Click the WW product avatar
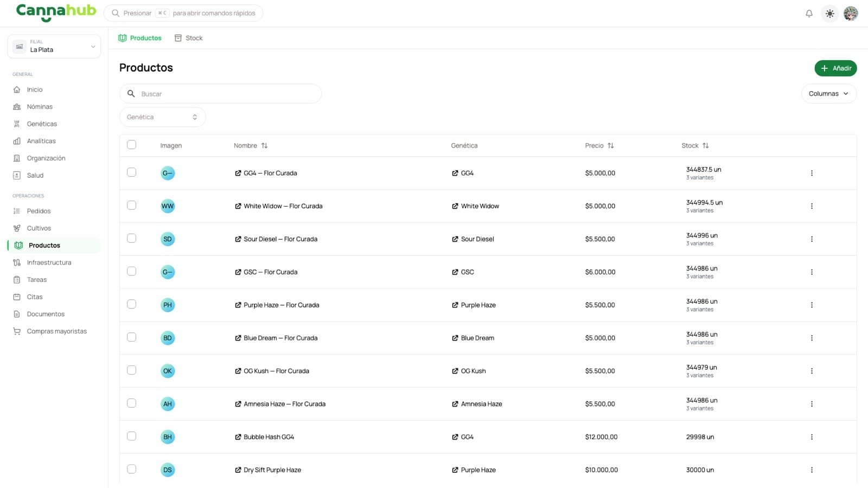The height and width of the screenshot is (488, 868). [x=168, y=206]
